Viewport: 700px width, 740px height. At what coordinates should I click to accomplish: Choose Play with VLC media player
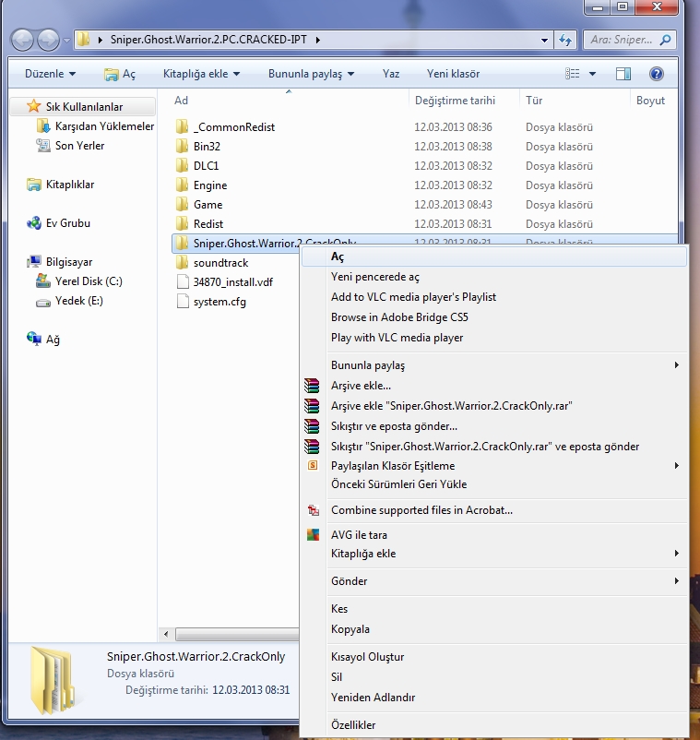(493, 338)
